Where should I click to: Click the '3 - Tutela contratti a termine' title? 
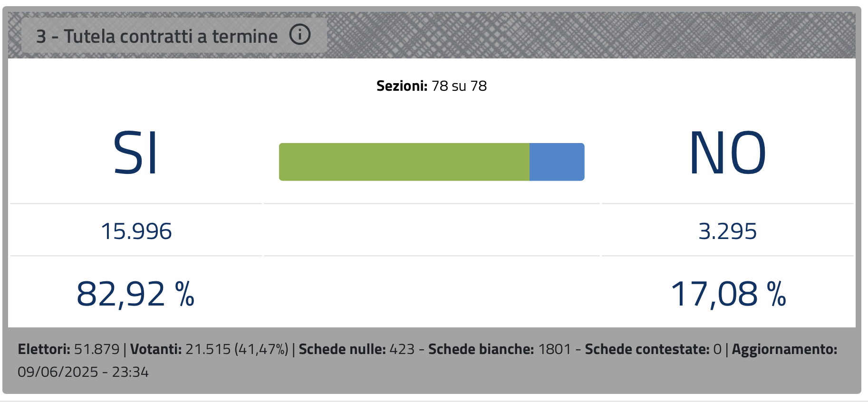coord(157,36)
